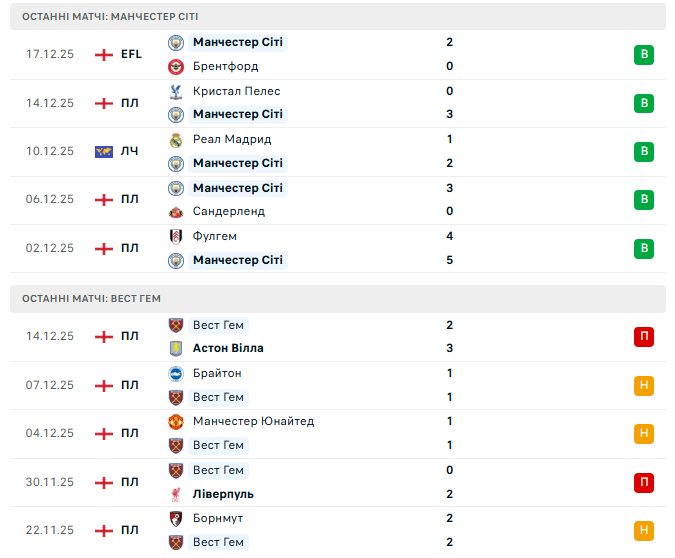675x558 pixels.
Task: Click the Sunderland club crest icon
Action: (x=176, y=212)
